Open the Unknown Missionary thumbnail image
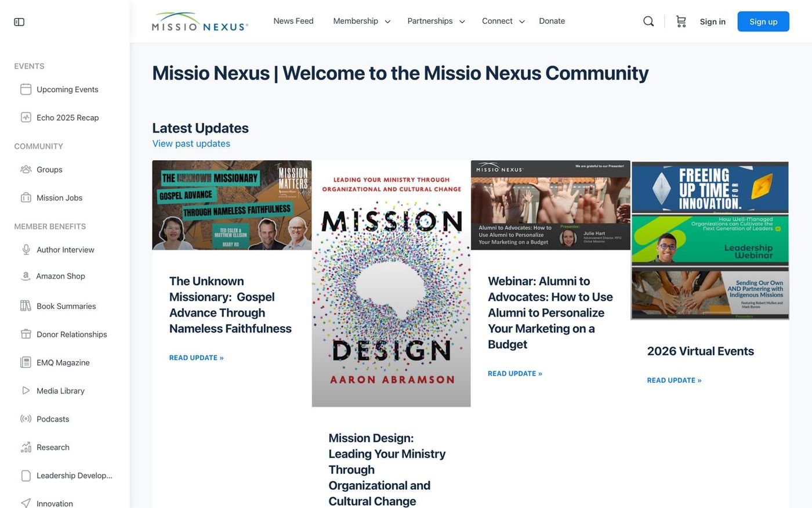 coord(232,205)
